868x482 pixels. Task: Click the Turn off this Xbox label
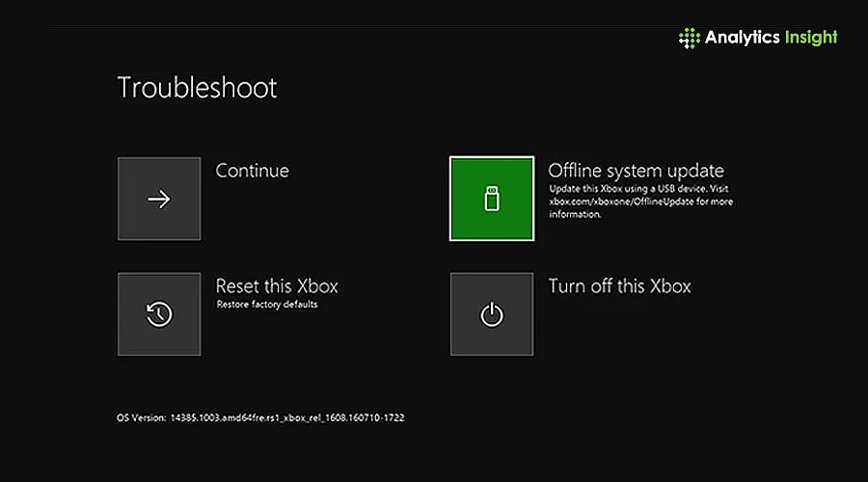(x=619, y=286)
